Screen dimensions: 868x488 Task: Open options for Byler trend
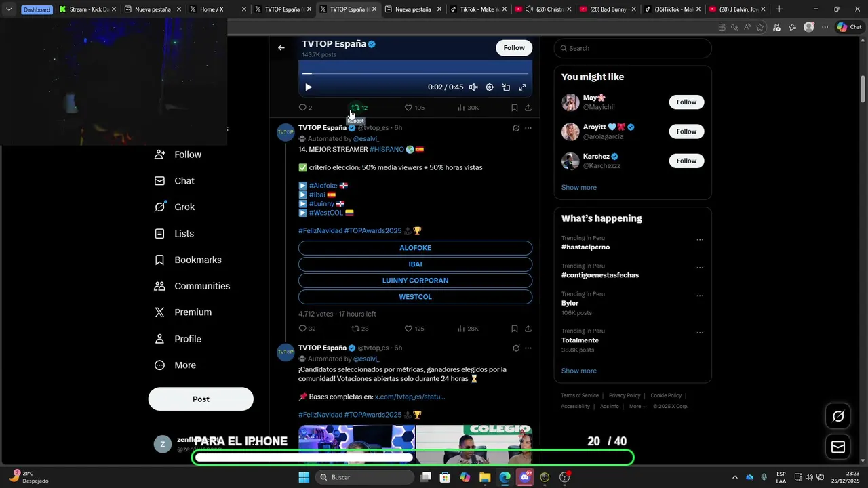coord(700,296)
